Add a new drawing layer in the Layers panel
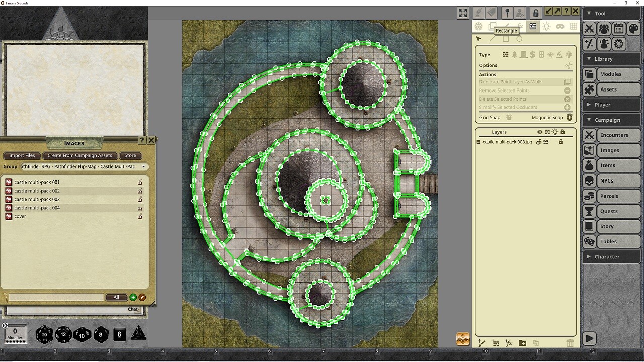Viewport: 644px width, 362px height. (481, 343)
